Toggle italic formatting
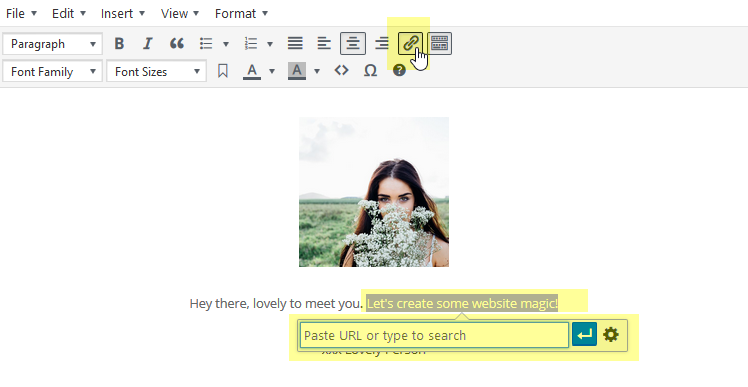This screenshot has width=748, height=387. 148,44
